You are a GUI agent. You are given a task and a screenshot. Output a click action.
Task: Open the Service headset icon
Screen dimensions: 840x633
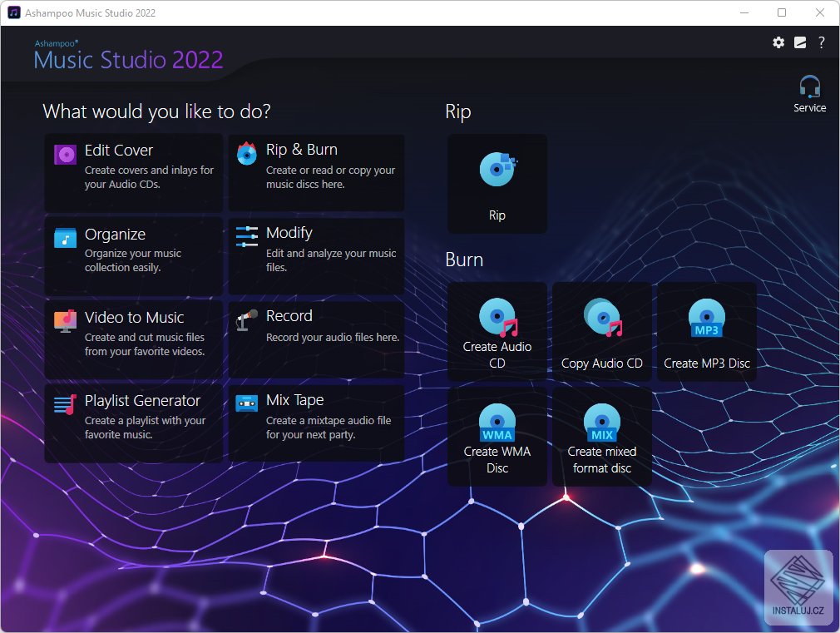(x=809, y=87)
